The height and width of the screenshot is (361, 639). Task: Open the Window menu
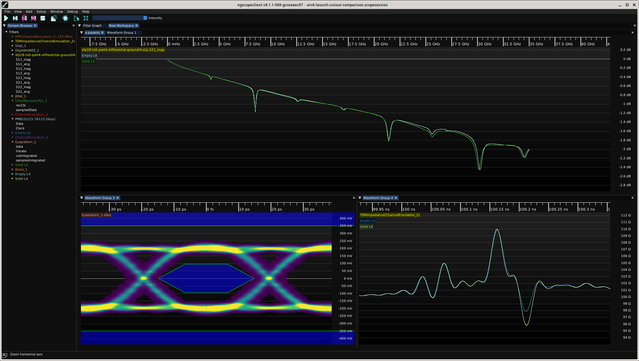click(x=57, y=11)
